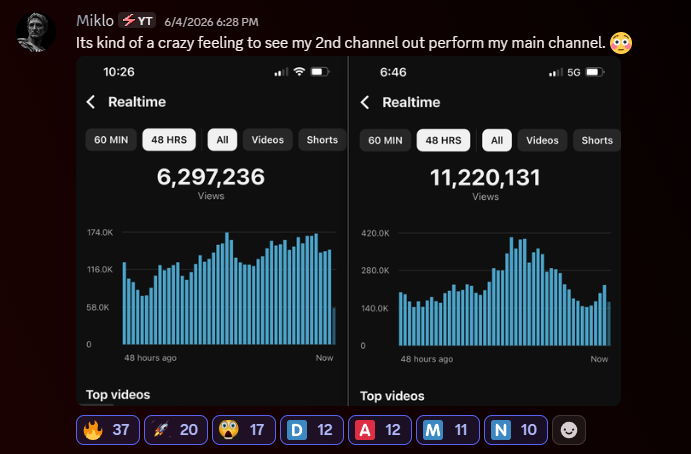Select All filter in right screenshot
Image resolution: width=691 pixels, height=454 pixels.
pos(497,140)
